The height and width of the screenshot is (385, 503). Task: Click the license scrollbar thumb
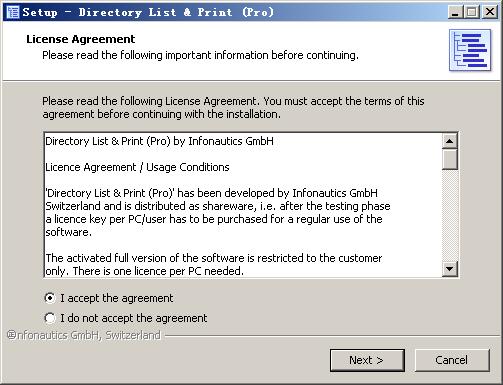click(450, 160)
